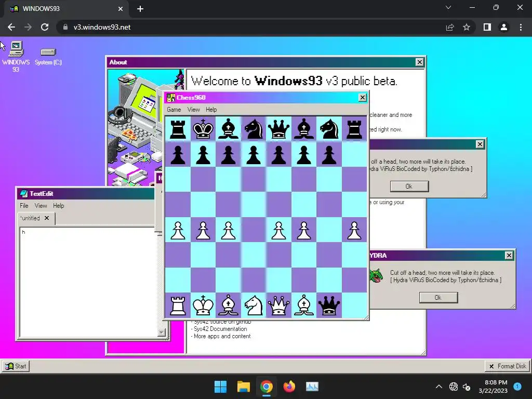Select the white queen on the bottom row
532x399 pixels.
(278, 305)
